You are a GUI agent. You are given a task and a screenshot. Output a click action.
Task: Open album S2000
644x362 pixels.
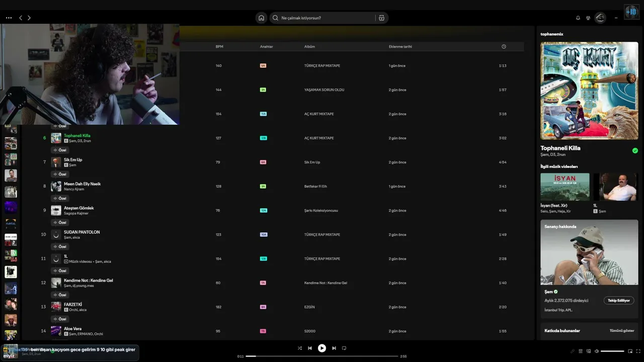click(x=309, y=331)
